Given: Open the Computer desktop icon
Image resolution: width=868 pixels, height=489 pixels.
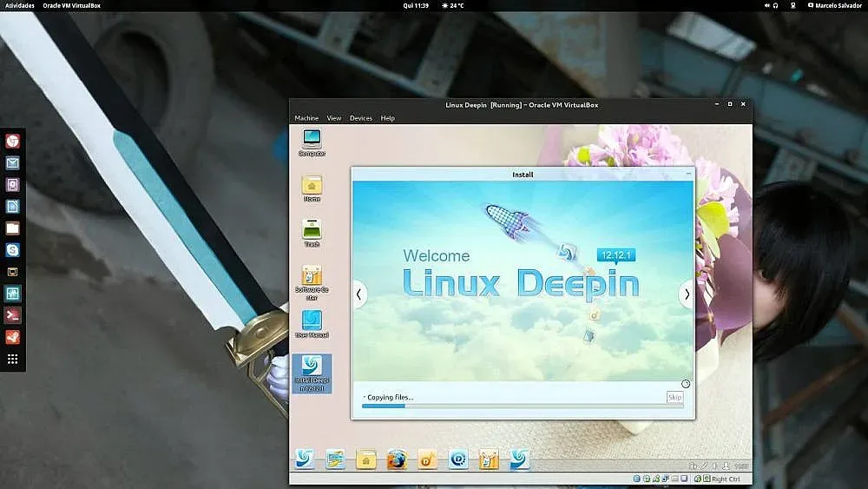Looking at the screenshot, I should [x=312, y=142].
